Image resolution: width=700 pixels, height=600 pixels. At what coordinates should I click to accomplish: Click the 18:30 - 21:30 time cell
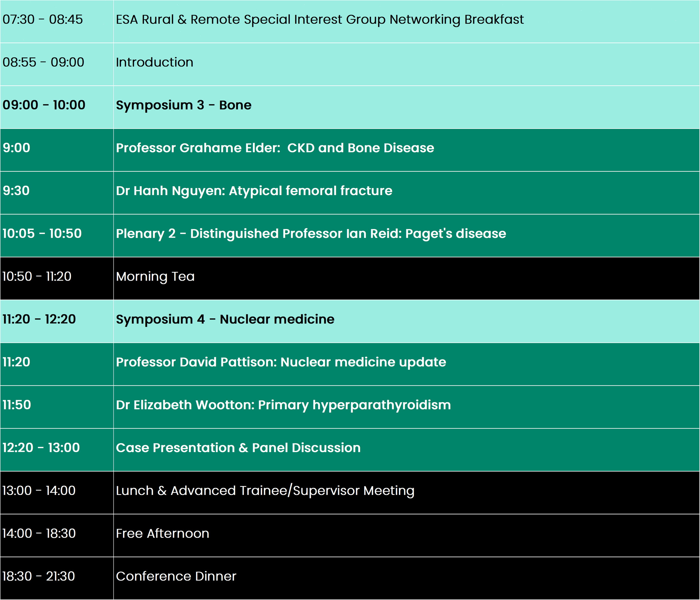pyautogui.click(x=39, y=577)
